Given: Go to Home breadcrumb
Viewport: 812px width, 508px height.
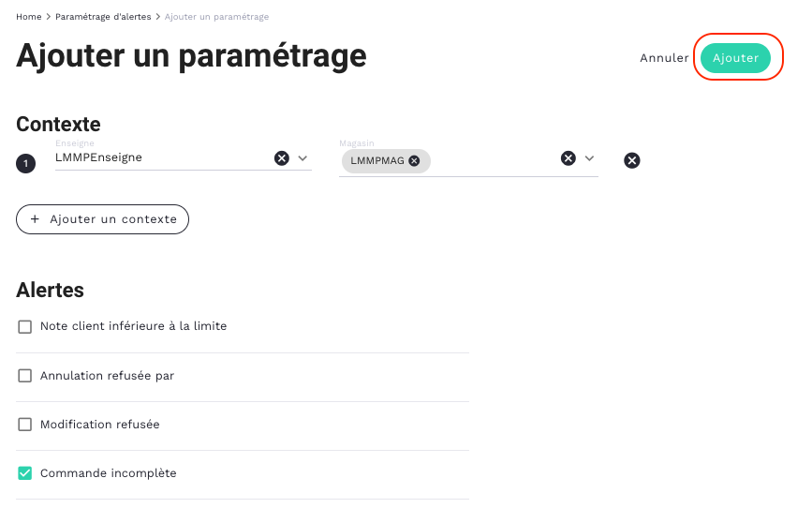Looking at the screenshot, I should point(28,17).
